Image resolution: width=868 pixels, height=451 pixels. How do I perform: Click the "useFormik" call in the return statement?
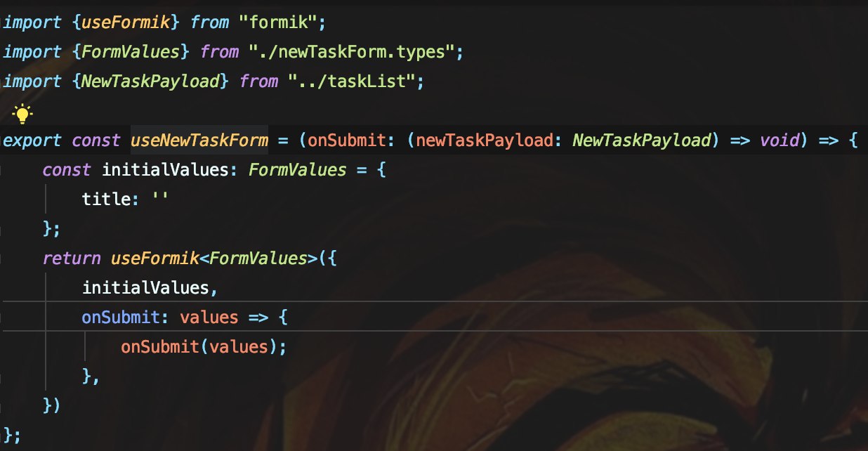155,259
